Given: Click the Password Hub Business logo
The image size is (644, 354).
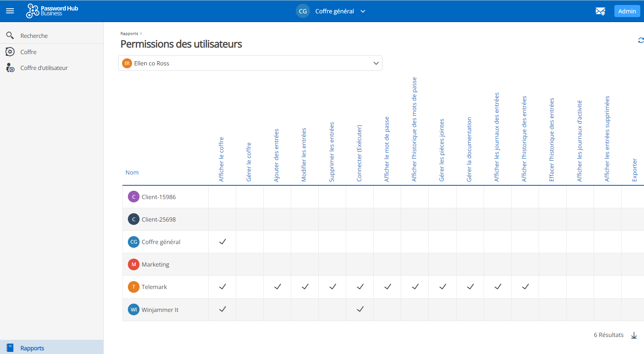Looking at the screenshot, I should point(52,11).
